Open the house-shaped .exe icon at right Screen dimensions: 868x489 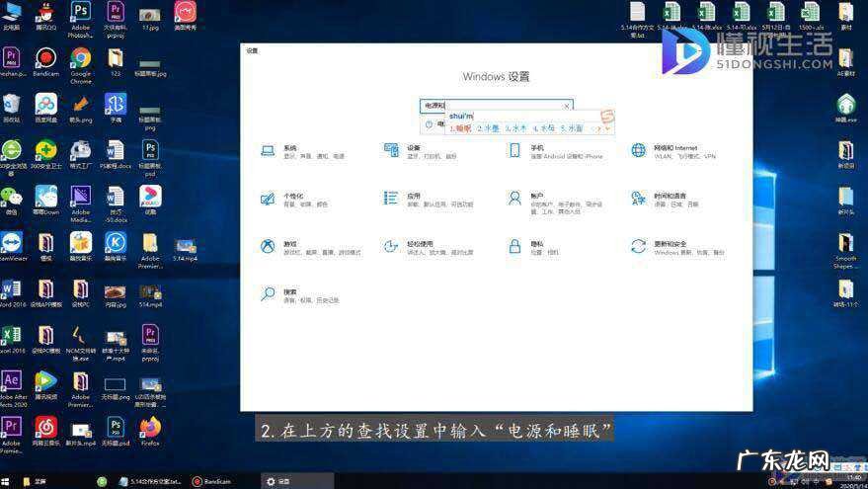846,108
